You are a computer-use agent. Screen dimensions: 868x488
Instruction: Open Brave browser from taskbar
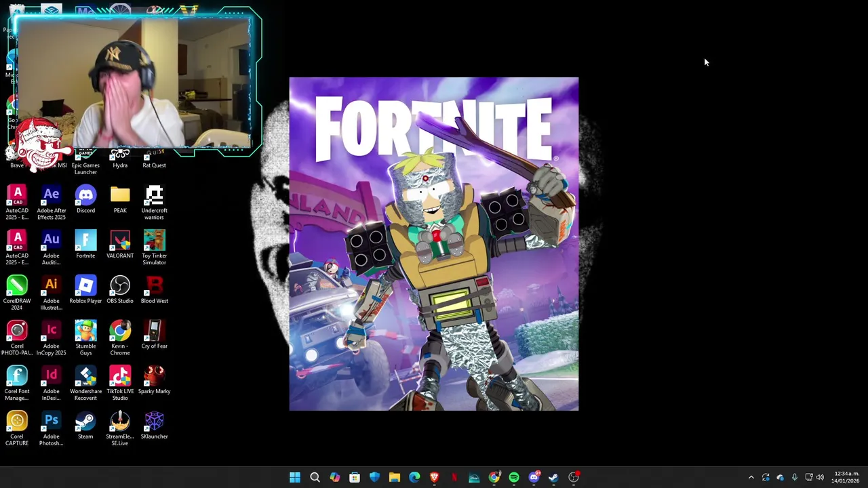coord(434,477)
